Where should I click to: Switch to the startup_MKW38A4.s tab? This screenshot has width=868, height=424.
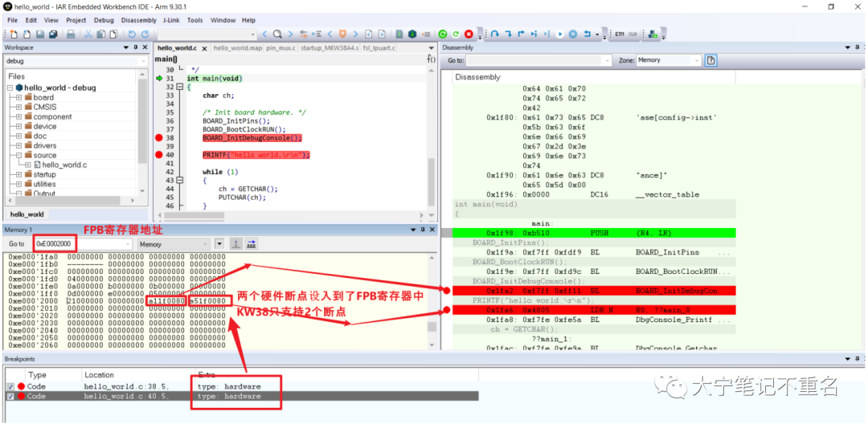coord(330,48)
